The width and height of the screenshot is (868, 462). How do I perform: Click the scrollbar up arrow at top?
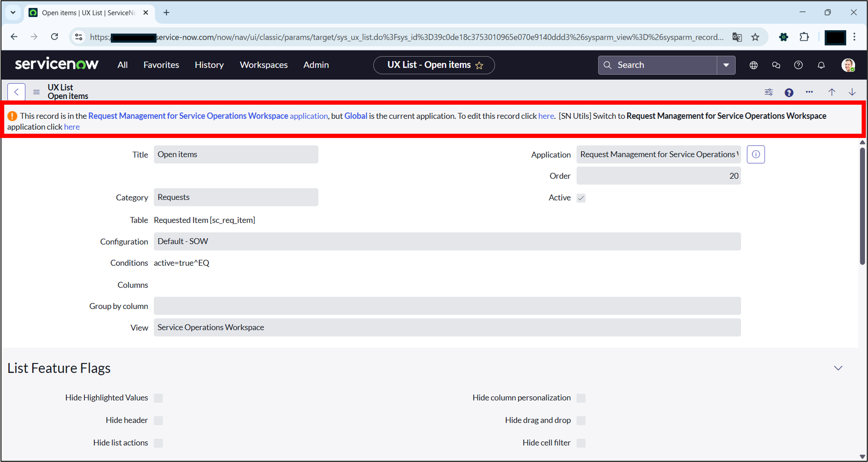point(862,143)
